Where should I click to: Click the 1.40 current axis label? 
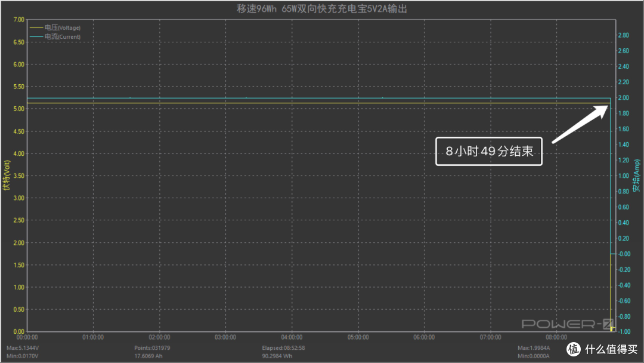(x=624, y=144)
